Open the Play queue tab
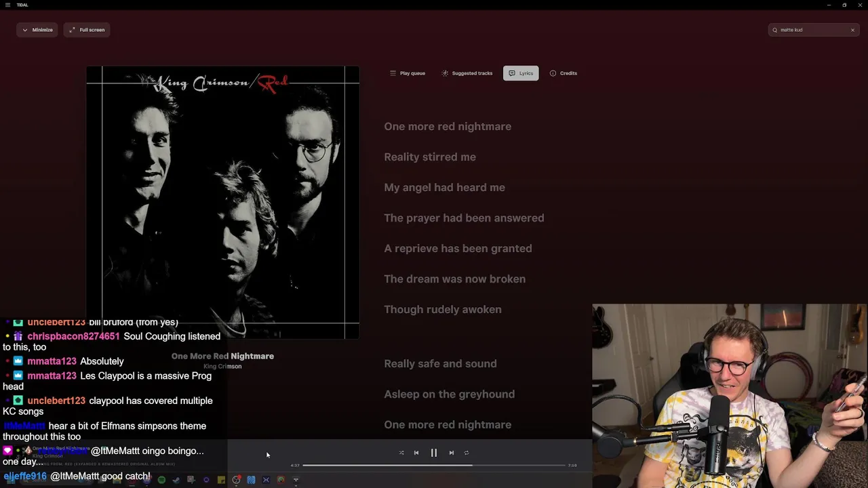The height and width of the screenshot is (488, 868). click(407, 73)
